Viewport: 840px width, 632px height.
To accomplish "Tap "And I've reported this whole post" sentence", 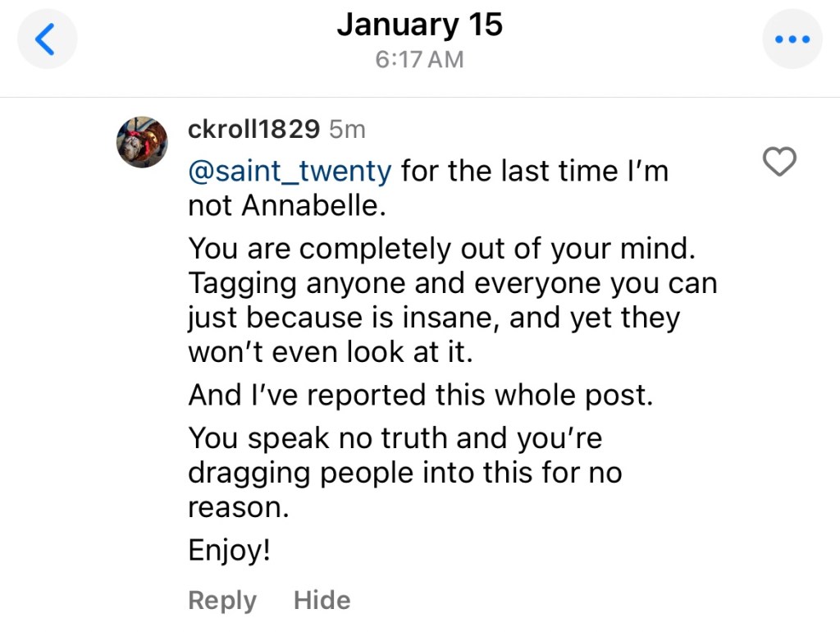I will (x=420, y=396).
